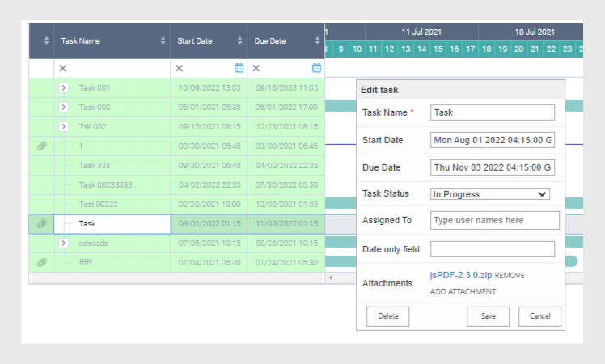This screenshot has width=605, height=364.
Task: Click the Save button
Action: [488, 316]
